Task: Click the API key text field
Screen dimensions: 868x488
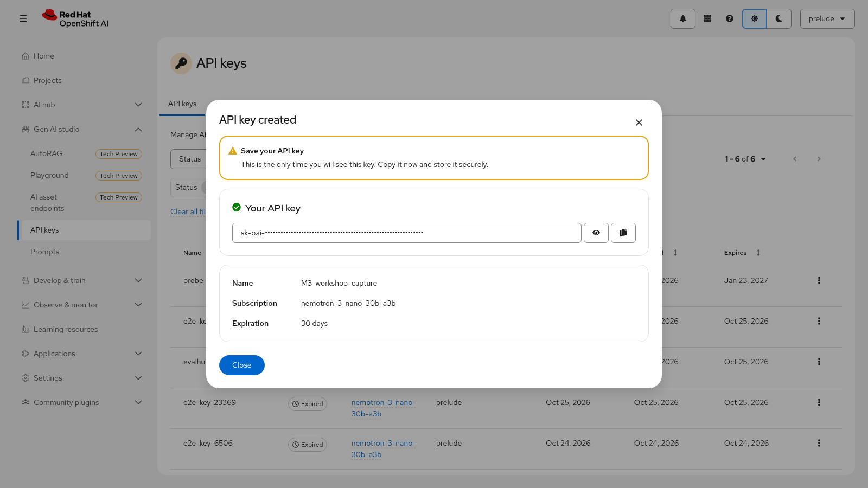Action: 407,233
